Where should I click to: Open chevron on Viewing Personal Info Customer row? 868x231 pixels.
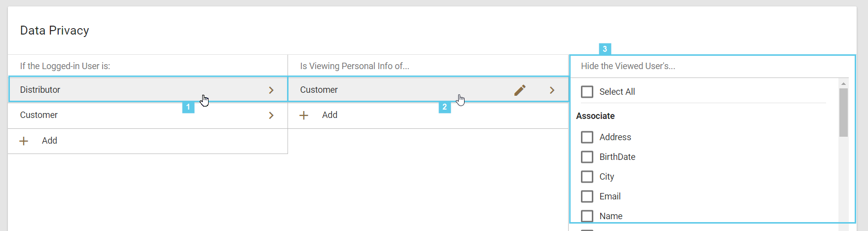(x=552, y=90)
